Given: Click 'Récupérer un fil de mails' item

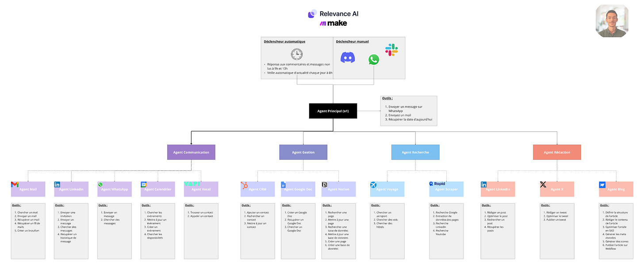Looking at the screenshot, I should tap(29, 225).
